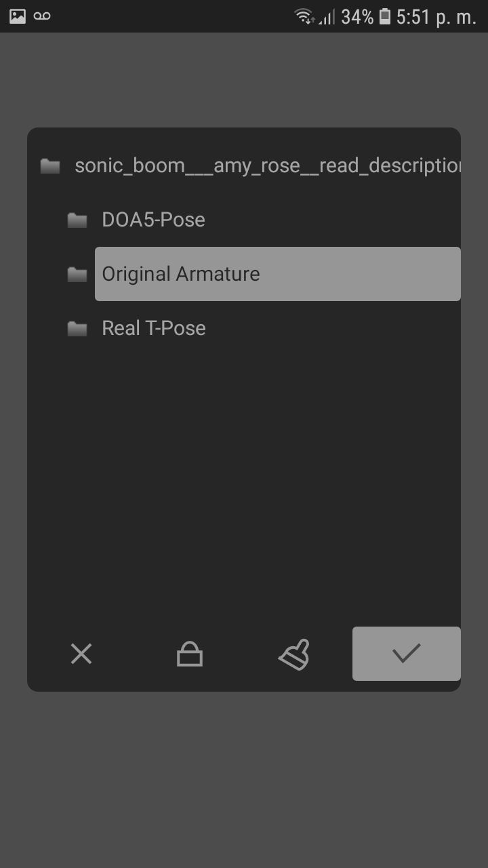Tap the 34% battery percentage text
The width and height of the screenshot is (488, 868).
pyautogui.click(x=357, y=17)
